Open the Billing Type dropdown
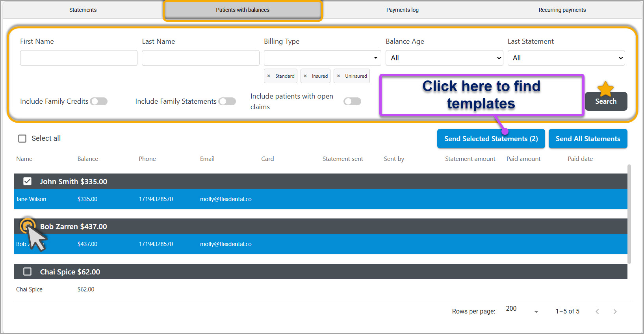This screenshot has height=334, width=644. [323, 58]
